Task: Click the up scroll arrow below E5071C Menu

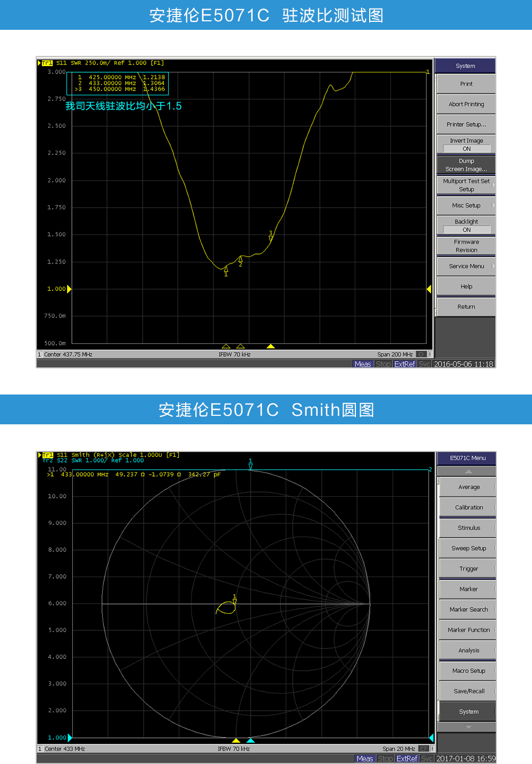Action: [467, 471]
